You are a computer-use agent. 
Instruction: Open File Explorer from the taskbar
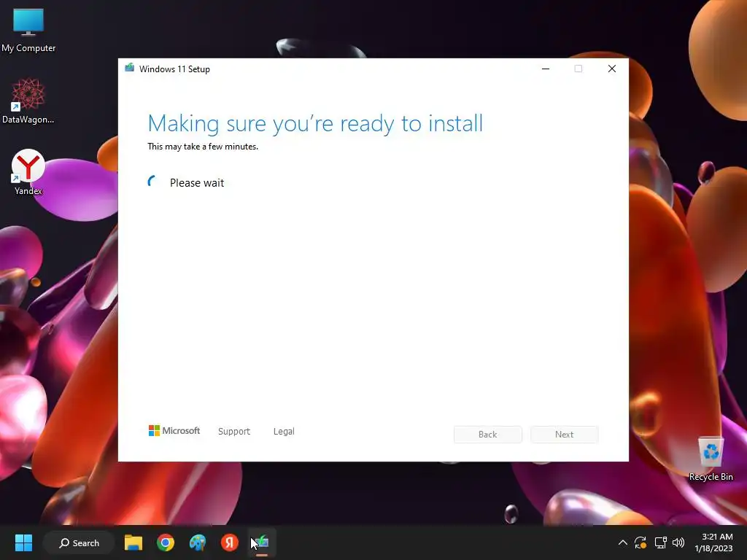point(133,542)
